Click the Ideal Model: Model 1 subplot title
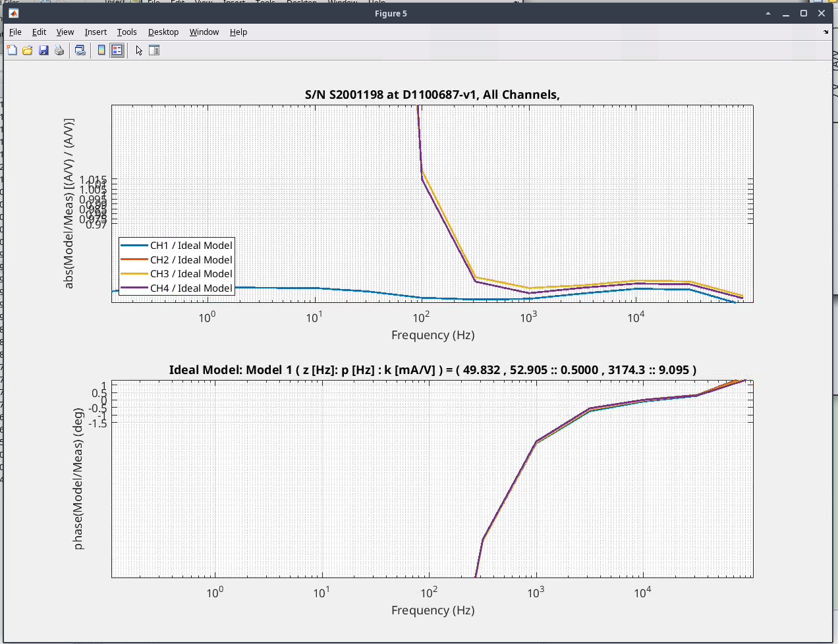This screenshot has width=838, height=644. click(x=432, y=370)
